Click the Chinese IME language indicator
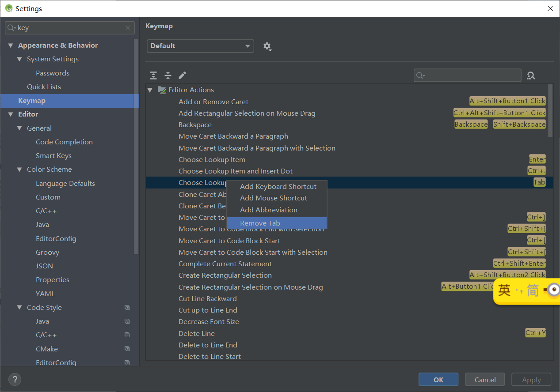Image resolution: width=560 pixels, height=392 pixels. (x=526, y=291)
